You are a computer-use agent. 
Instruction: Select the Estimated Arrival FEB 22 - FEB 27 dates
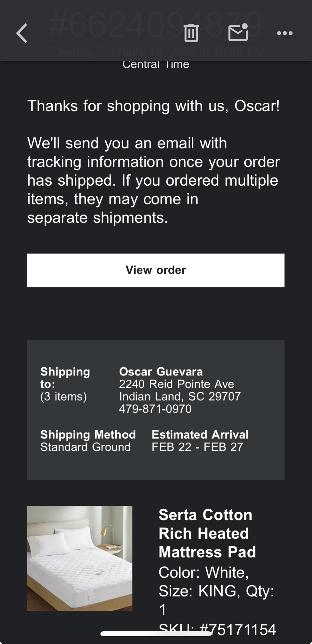(197, 447)
